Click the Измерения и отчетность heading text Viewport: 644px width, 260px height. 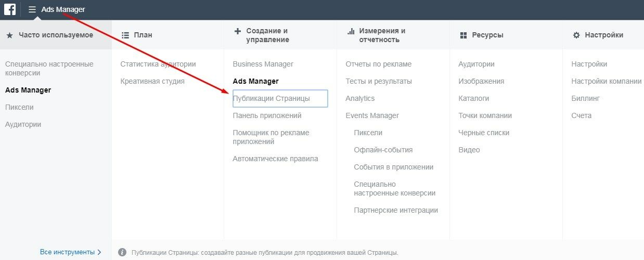coord(382,35)
